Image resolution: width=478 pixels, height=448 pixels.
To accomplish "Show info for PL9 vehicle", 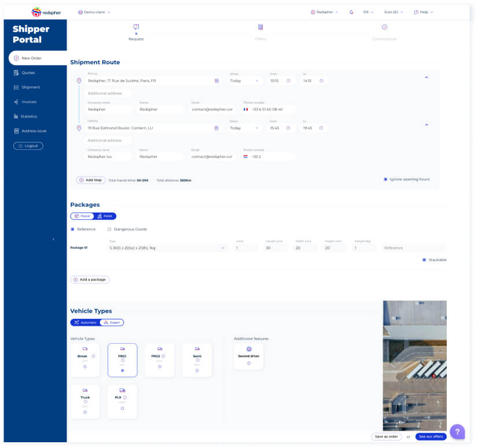I will [x=125, y=398].
